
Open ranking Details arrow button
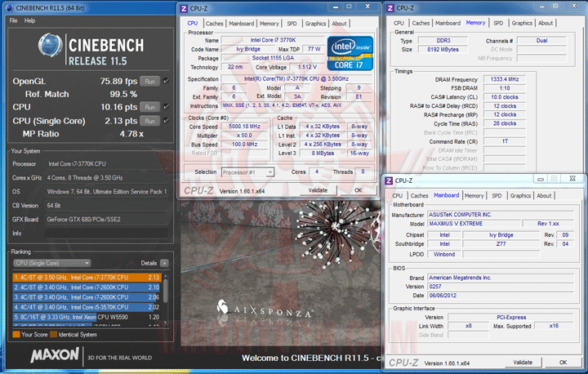click(x=164, y=263)
